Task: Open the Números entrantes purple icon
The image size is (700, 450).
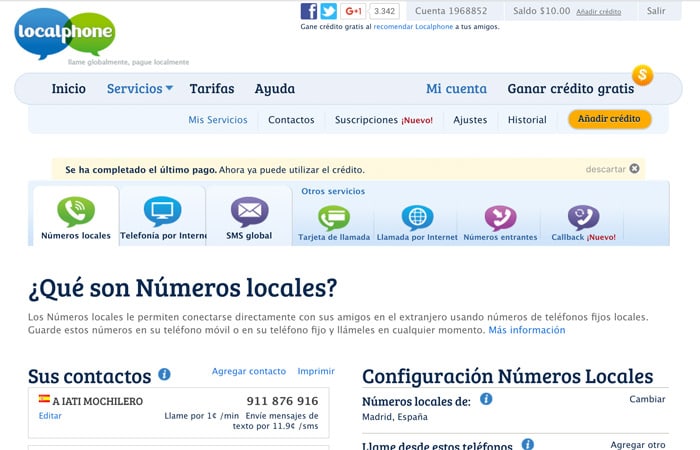Action: tap(500, 218)
